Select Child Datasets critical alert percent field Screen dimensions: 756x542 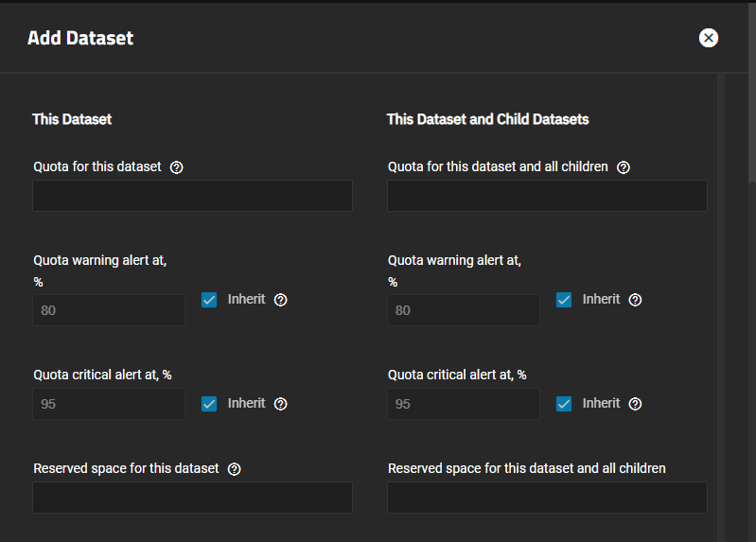[x=464, y=404]
